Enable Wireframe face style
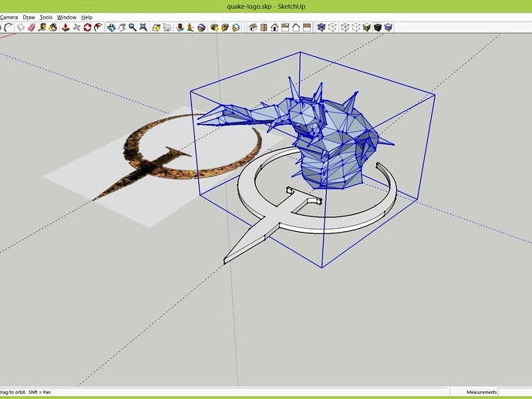This screenshot has width=532, height=399. 345,28
